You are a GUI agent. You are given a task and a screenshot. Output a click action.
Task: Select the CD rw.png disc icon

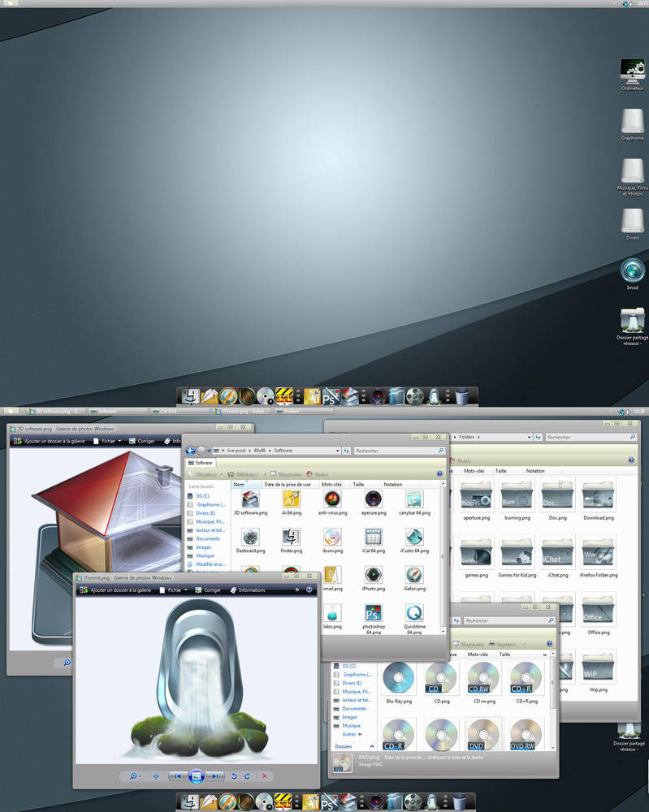coord(483,678)
